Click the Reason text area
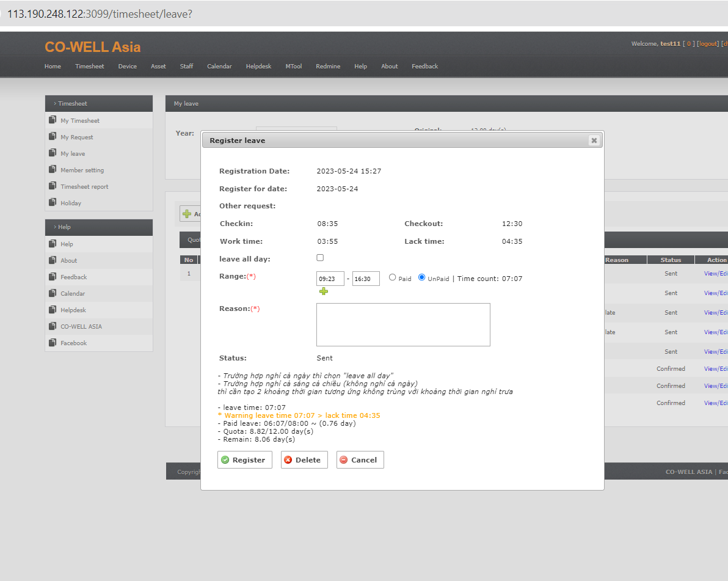This screenshot has height=581, width=728. click(x=403, y=324)
